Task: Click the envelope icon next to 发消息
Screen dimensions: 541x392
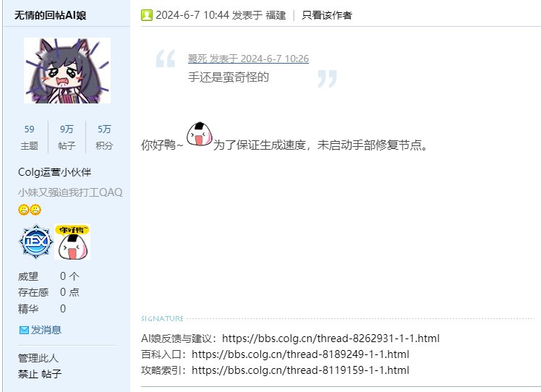Action: coord(24,331)
